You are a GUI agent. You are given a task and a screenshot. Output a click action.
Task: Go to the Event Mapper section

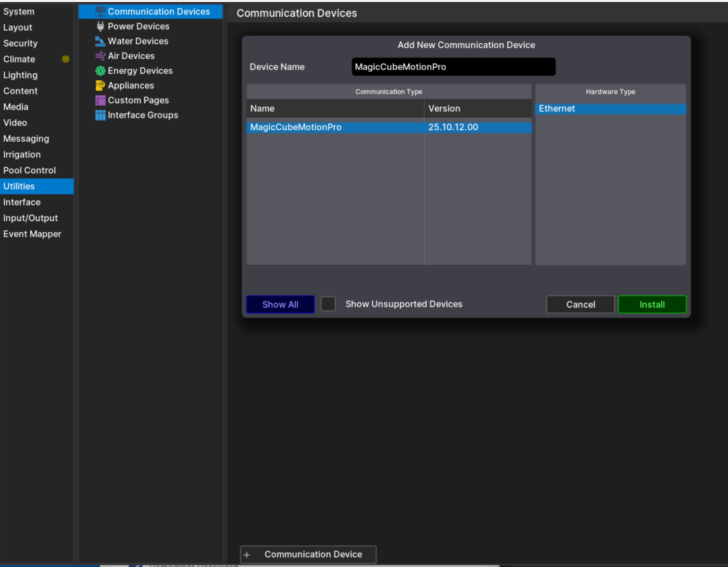(32, 234)
